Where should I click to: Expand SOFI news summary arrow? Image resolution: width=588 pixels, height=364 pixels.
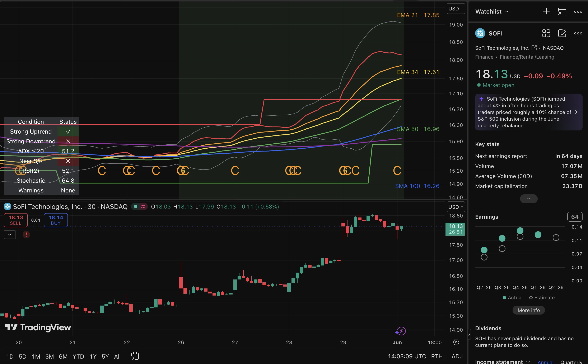click(576, 112)
